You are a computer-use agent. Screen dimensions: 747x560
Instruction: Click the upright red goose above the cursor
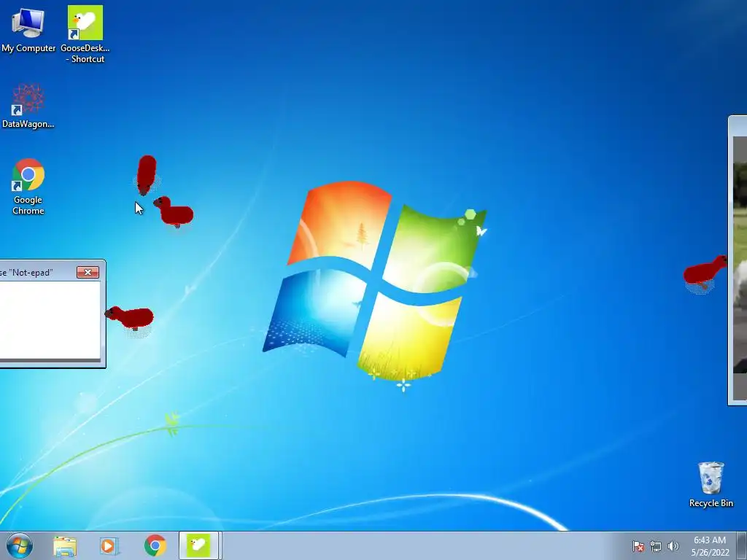(146, 175)
